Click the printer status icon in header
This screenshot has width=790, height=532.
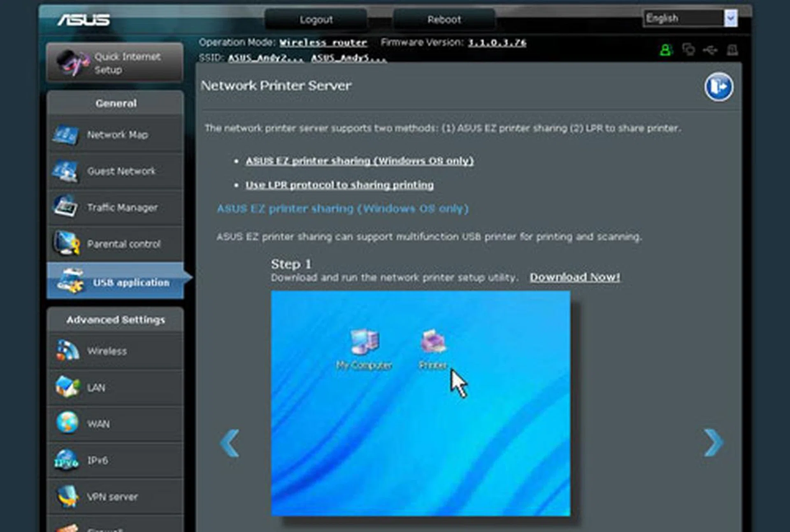click(732, 50)
